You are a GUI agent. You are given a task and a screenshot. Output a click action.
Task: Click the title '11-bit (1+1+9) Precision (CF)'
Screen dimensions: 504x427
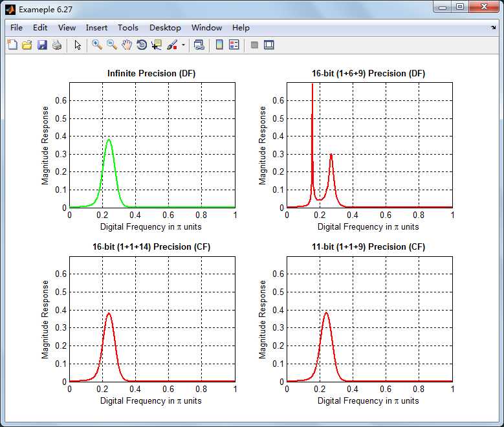pos(368,246)
